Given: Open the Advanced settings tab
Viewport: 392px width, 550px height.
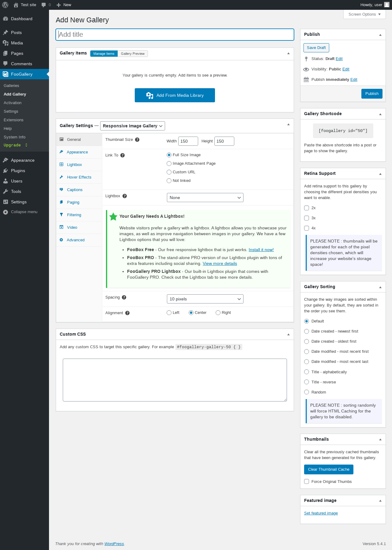Looking at the screenshot, I should 79,240.
